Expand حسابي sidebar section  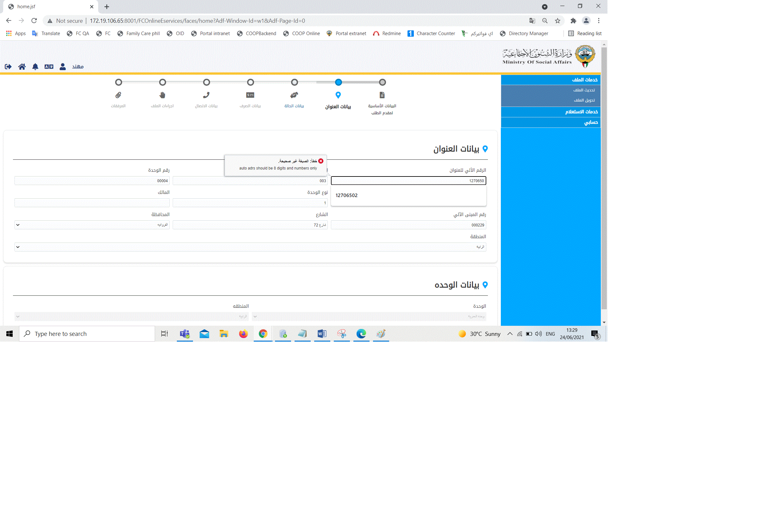point(551,122)
